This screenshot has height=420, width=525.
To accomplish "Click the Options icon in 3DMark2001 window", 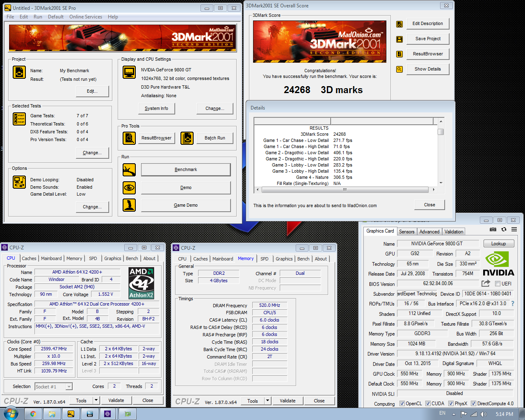I will tap(19, 182).
